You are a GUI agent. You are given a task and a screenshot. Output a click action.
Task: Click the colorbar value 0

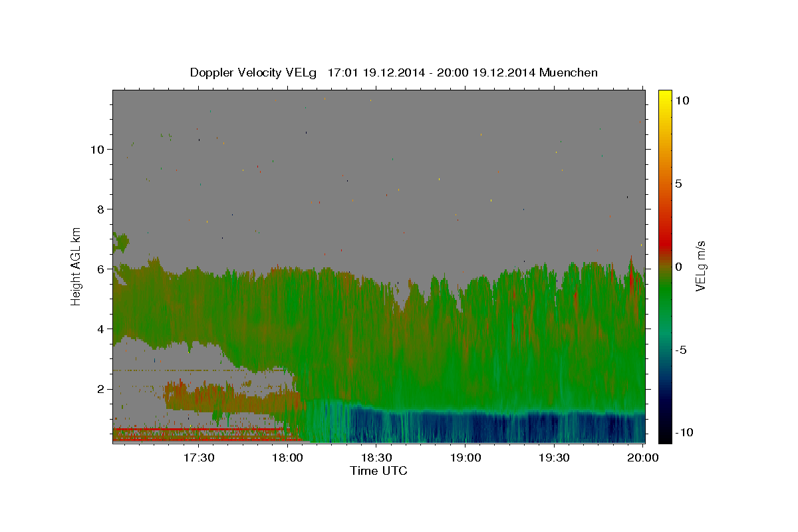678,267
